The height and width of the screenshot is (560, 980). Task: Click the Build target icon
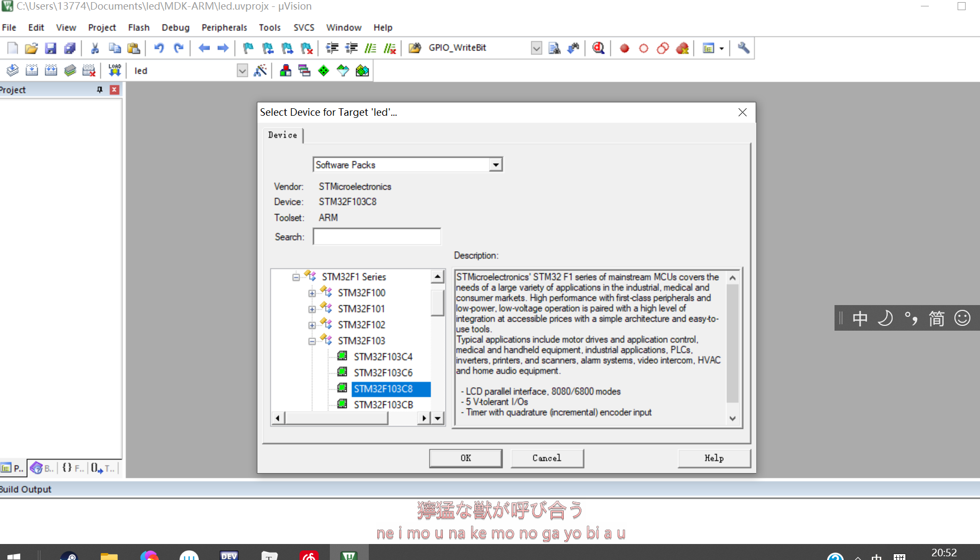(32, 70)
